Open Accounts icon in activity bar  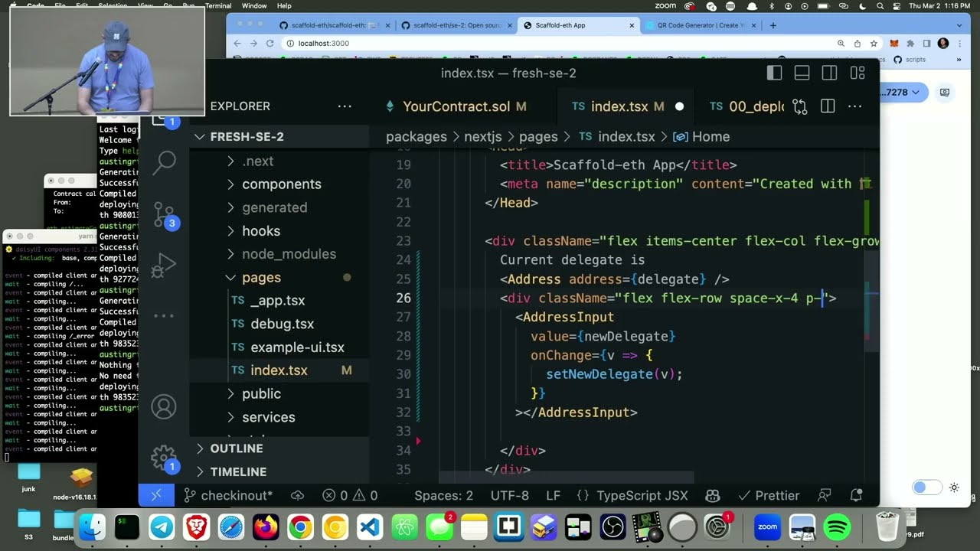click(164, 406)
